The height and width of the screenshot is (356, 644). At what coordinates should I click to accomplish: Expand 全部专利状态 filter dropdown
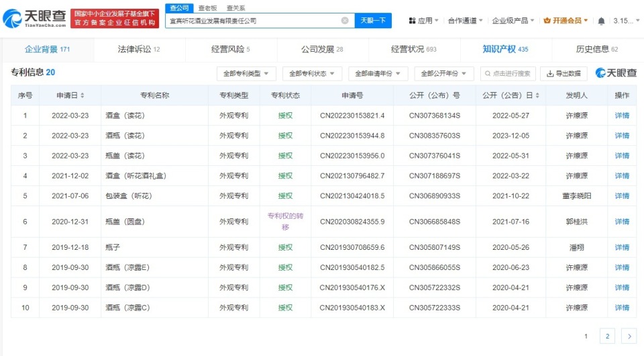pos(312,73)
